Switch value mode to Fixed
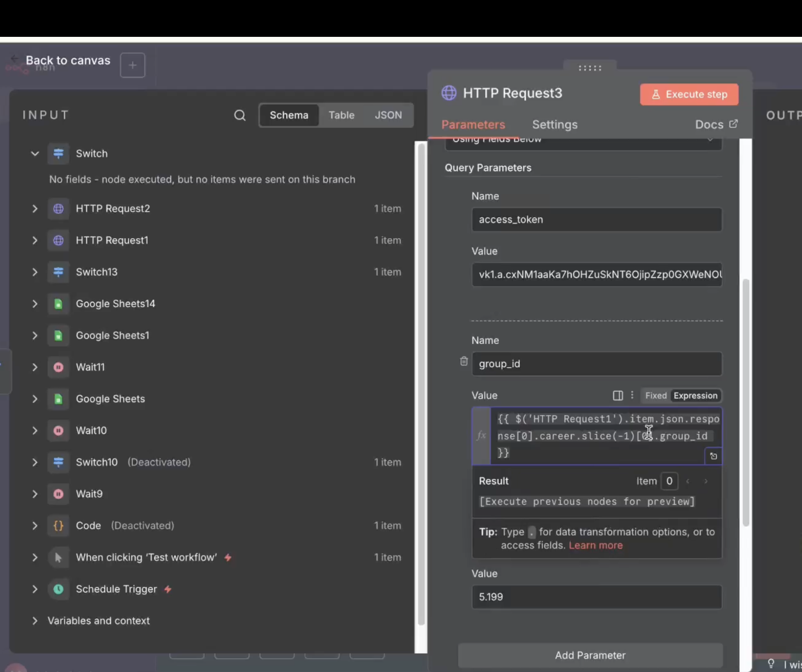This screenshot has width=802, height=672. (x=656, y=396)
